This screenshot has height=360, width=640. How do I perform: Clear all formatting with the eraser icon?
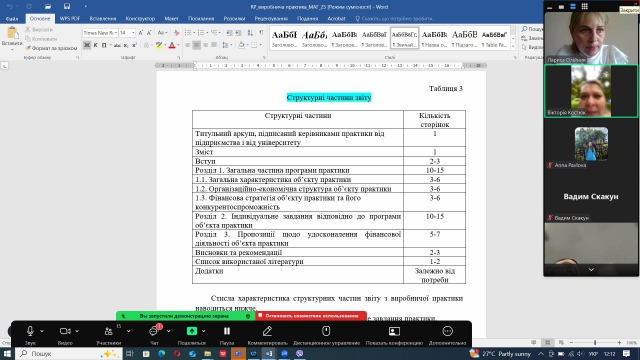176,33
